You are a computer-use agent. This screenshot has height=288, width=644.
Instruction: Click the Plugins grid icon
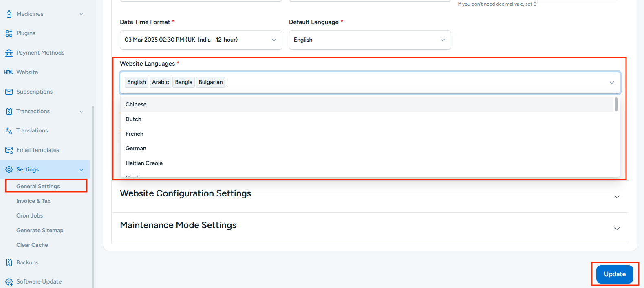(x=9, y=33)
